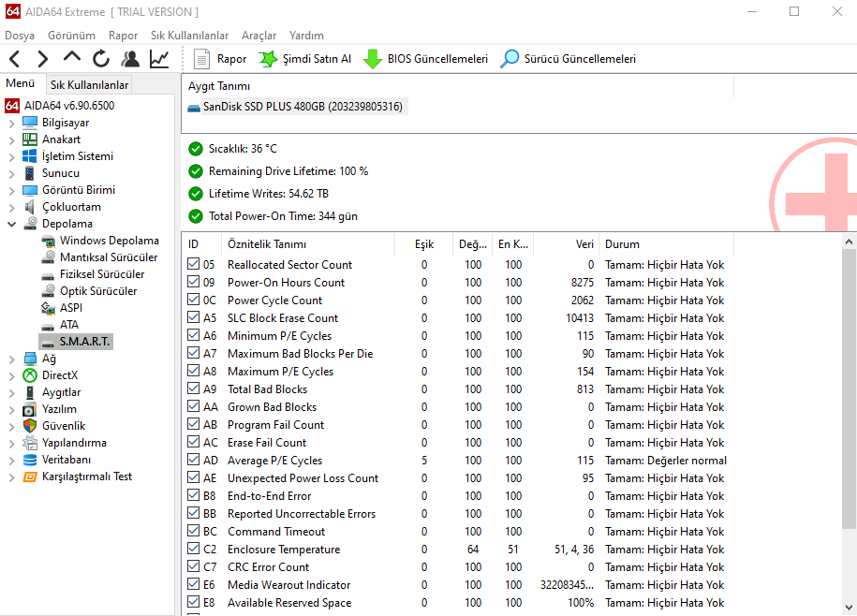Screen dimensions: 857x616
Task: Toggle the Enclosure Temperature checkbox
Action: 194,550
